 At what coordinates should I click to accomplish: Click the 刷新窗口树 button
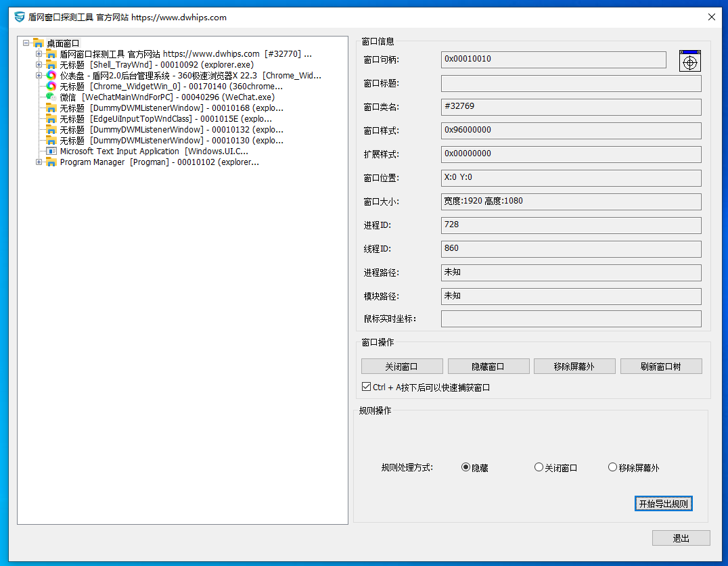point(660,367)
